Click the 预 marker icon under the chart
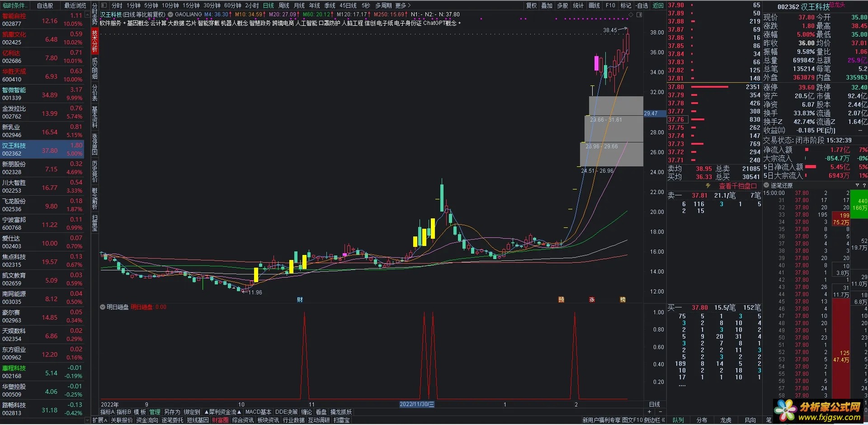 (561, 300)
